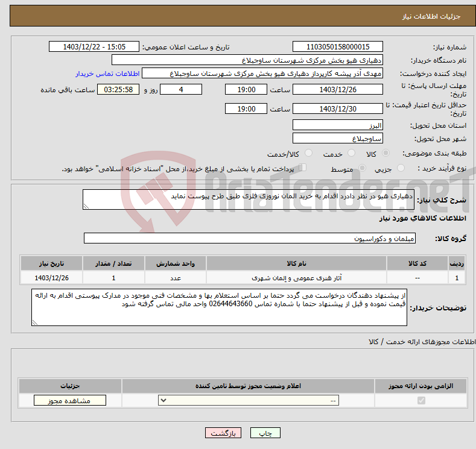This screenshot has width=476, height=449.
Task: Click the تاریخ نیاز column header
Action: (x=52, y=263)
